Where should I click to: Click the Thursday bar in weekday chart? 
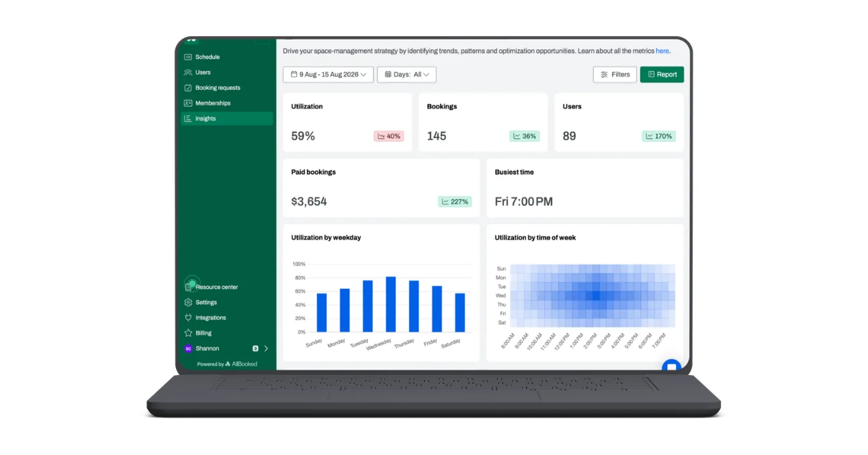(x=414, y=306)
